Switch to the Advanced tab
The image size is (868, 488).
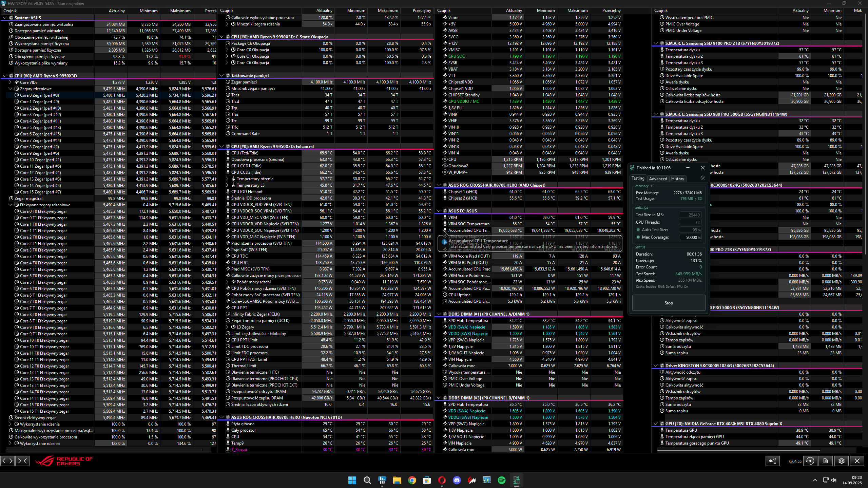pyautogui.click(x=658, y=179)
